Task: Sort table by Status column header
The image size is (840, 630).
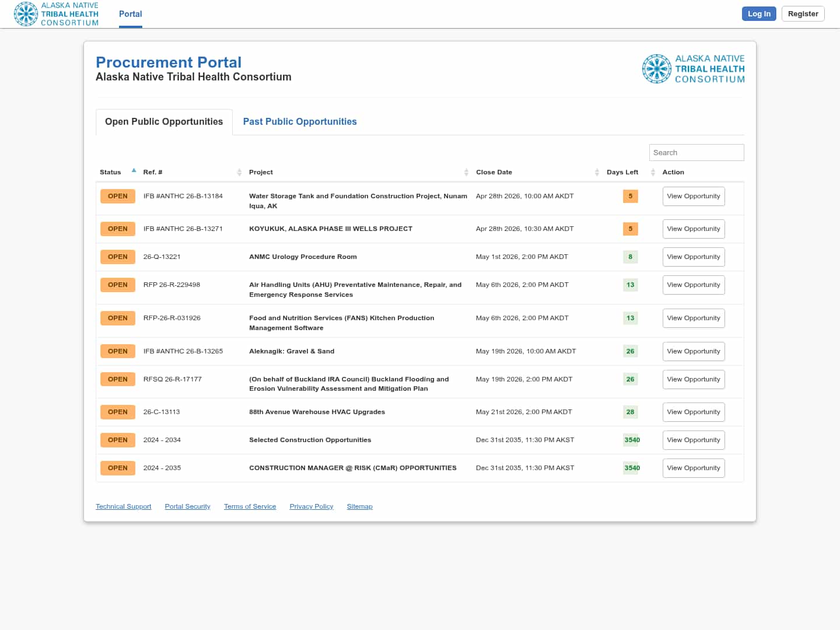Action: [117, 172]
